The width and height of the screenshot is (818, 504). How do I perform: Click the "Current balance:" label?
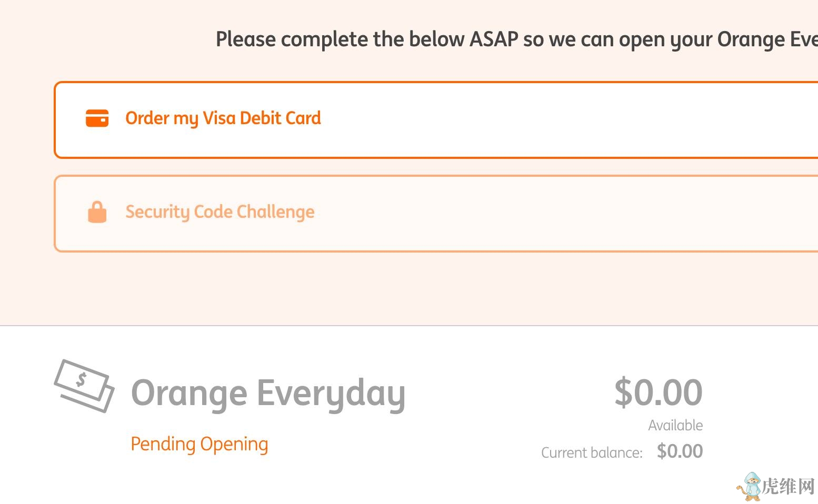592,452
